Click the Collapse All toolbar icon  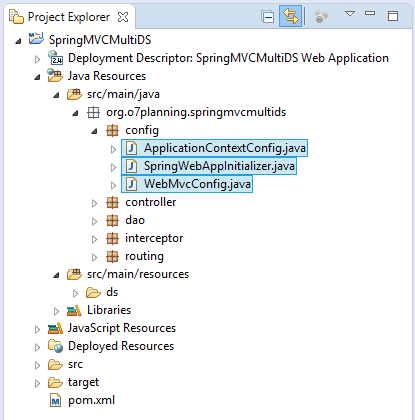pos(268,16)
